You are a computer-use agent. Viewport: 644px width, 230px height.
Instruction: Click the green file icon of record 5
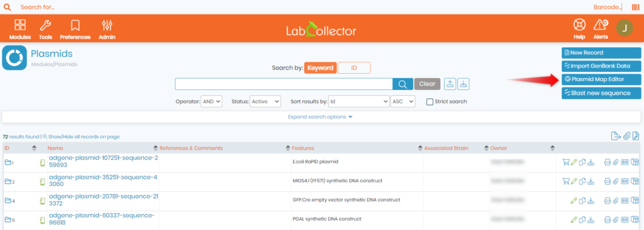pyautogui.click(x=42, y=220)
